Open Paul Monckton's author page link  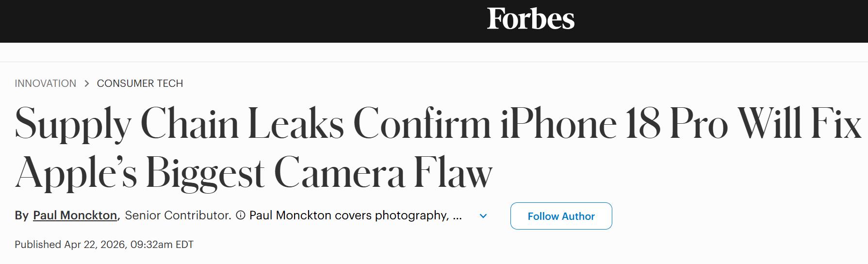point(75,215)
